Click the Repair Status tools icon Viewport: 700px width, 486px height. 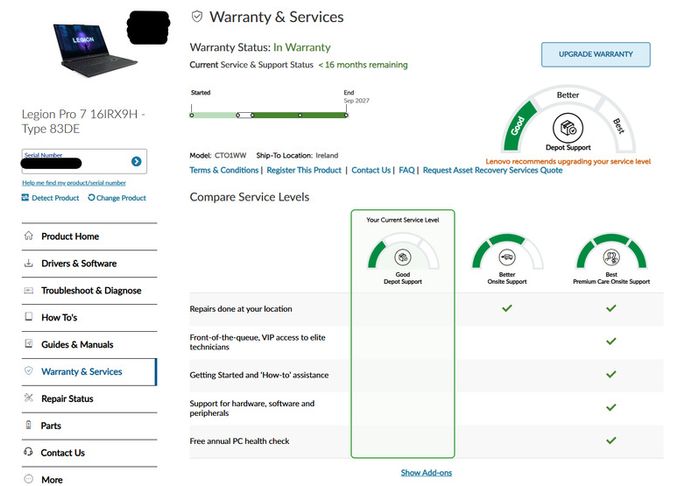[29, 398]
